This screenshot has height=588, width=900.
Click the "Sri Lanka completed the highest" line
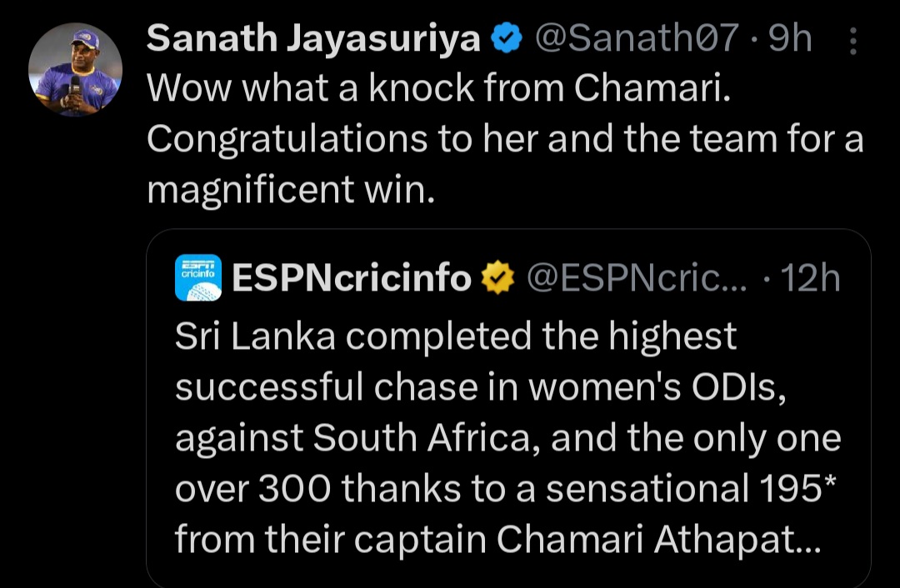pos(456,336)
